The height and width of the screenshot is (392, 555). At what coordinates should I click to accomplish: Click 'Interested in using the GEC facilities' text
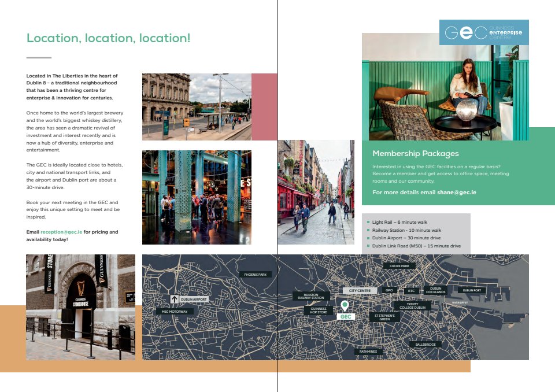click(x=441, y=173)
